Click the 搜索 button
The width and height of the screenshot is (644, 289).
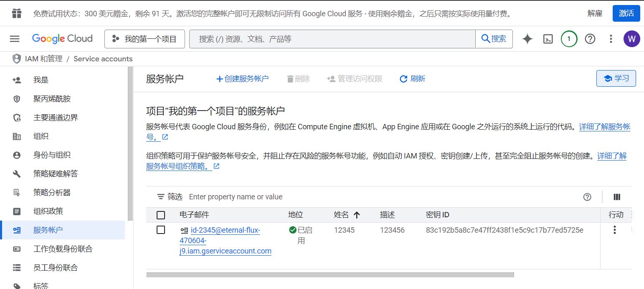pos(494,39)
